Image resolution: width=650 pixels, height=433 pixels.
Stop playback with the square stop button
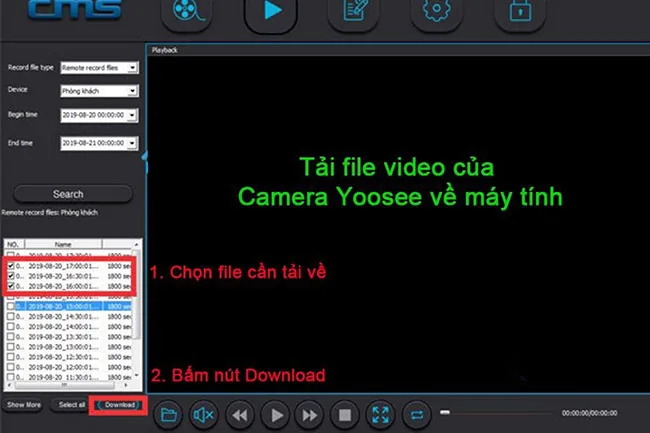click(x=345, y=414)
